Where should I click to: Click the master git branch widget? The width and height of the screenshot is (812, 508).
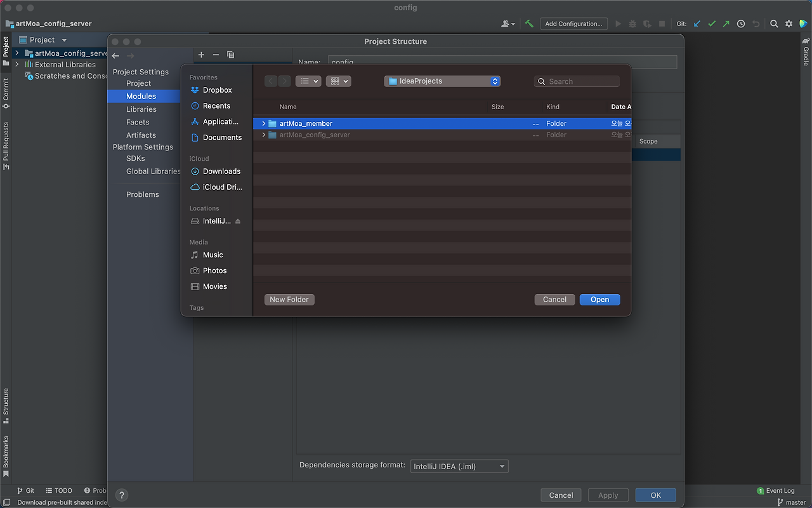click(x=791, y=503)
